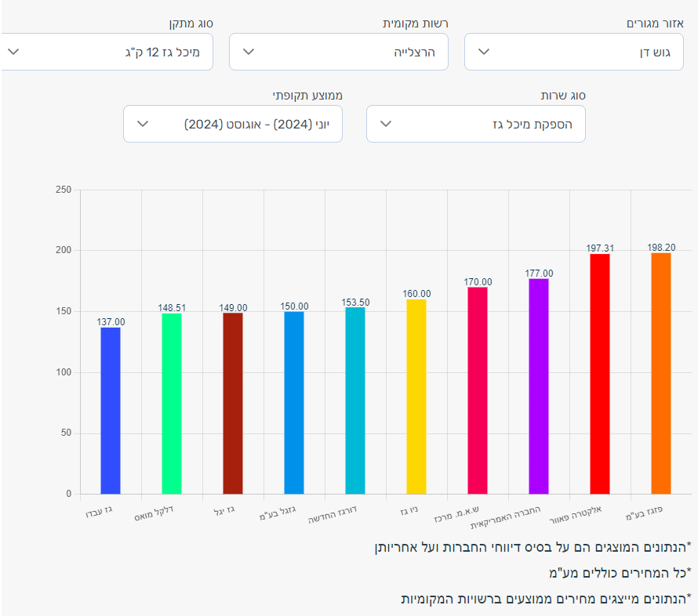Click the 198.20 value label
The height and width of the screenshot is (616, 698).
661,248
